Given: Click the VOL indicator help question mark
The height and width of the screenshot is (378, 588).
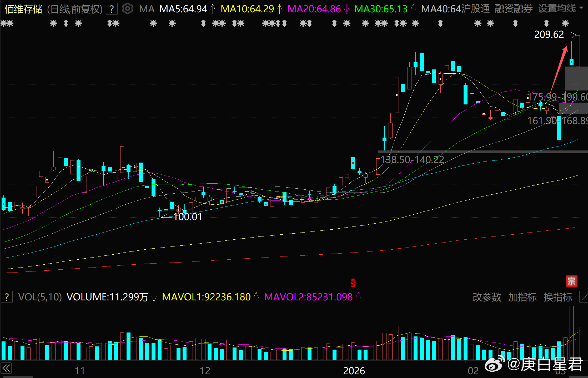Looking at the screenshot, I should (7, 297).
